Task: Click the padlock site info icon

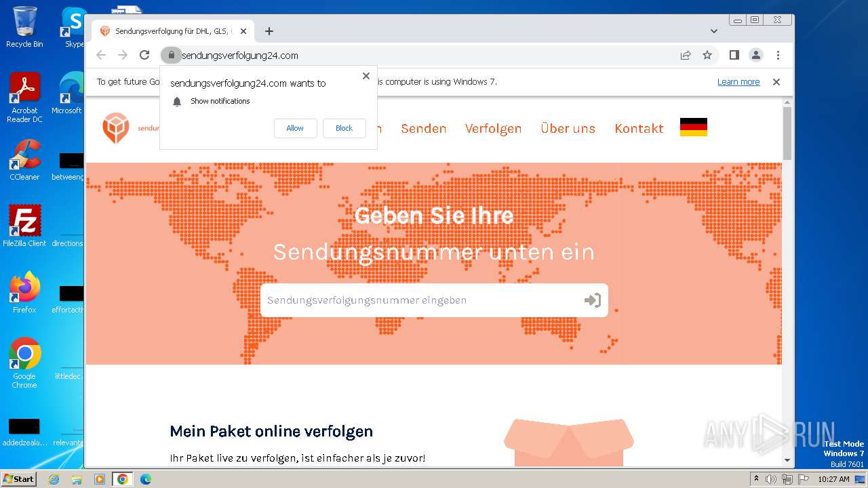Action: tap(172, 55)
